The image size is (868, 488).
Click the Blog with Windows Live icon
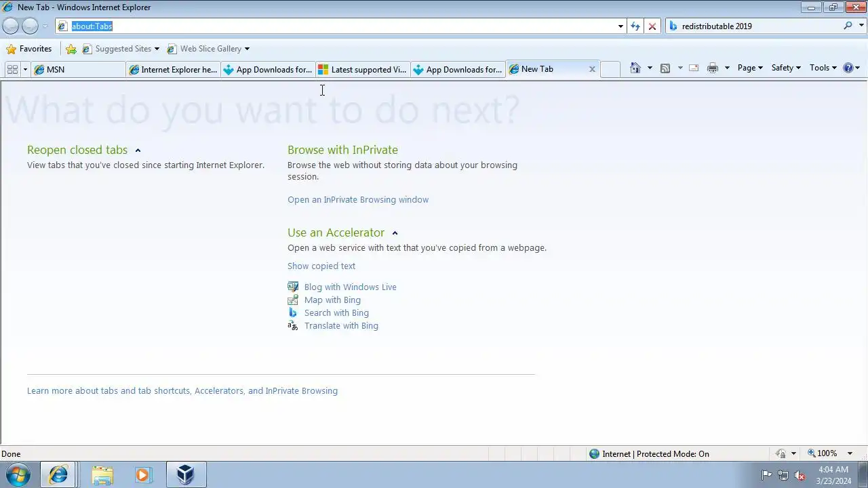pos(293,287)
